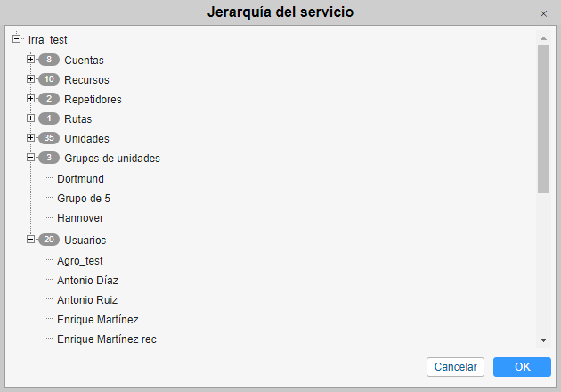Select the Grupo de 5 item
Screen dimensions: 561x392
click(x=84, y=199)
